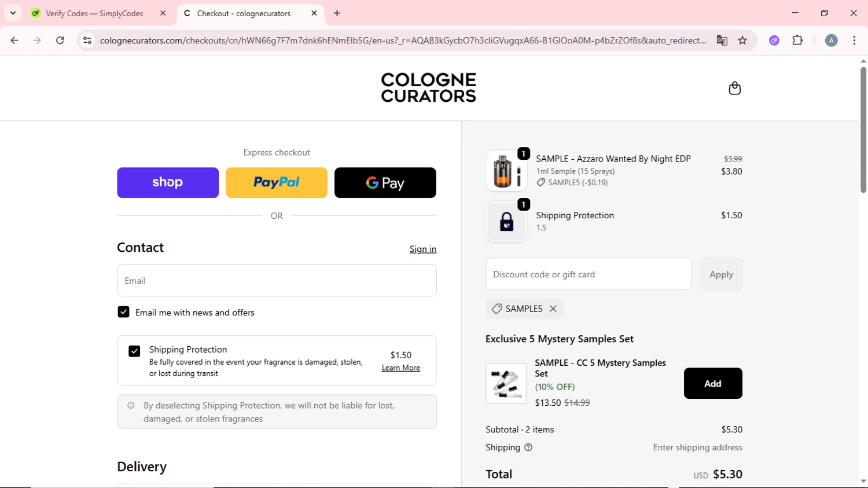
Task: Add the CC 5 Mystery Samples Set
Action: tap(713, 383)
